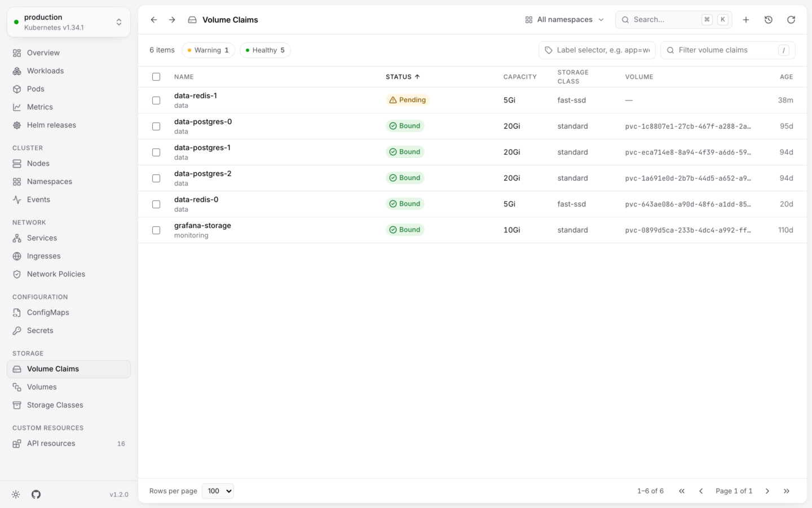
Task: Expand the All namespaces dropdown
Action: click(564, 20)
